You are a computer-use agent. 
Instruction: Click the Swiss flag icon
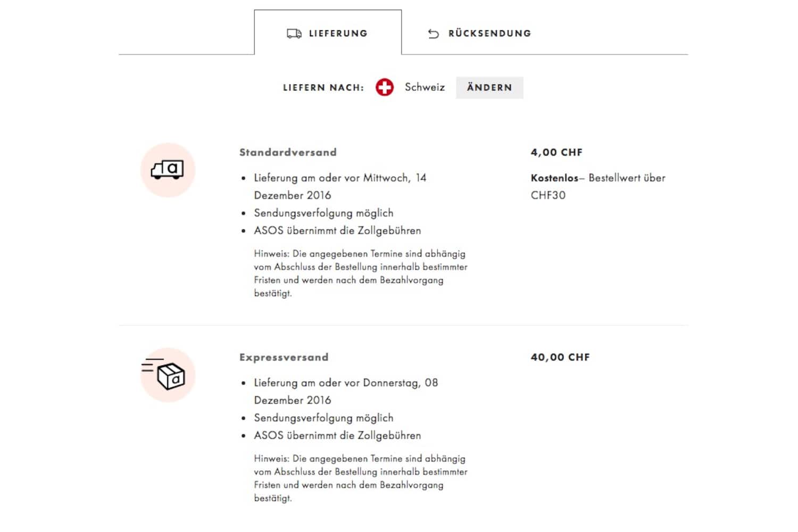point(384,87)
